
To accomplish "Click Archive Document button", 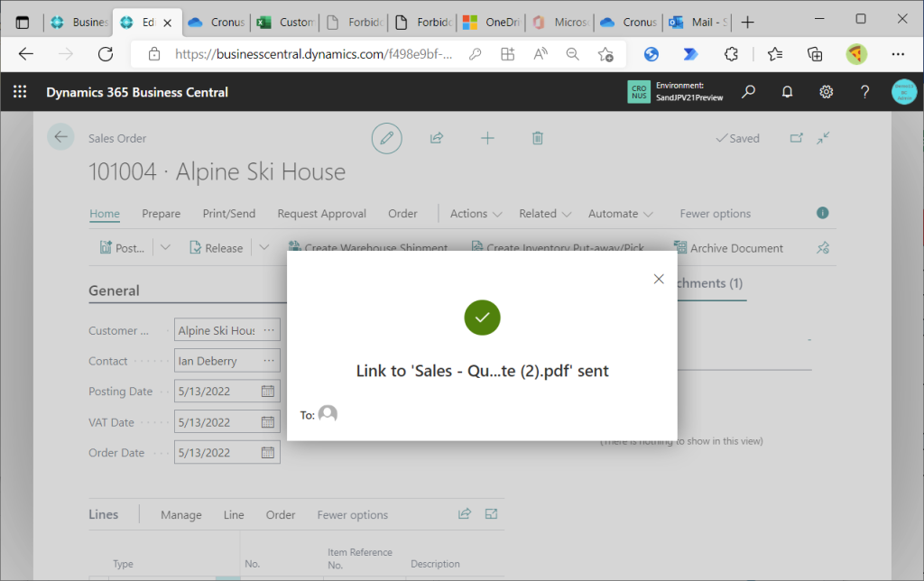I will (x=727, y=248).
